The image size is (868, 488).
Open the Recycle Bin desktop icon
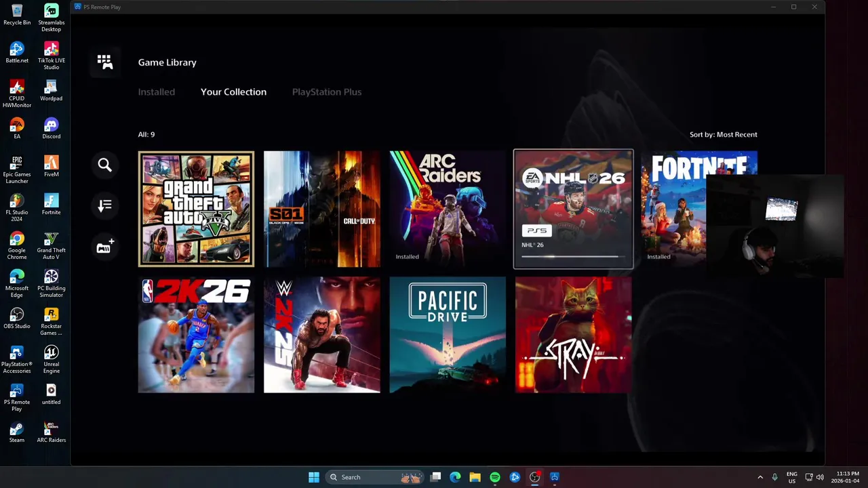pyautogui.click(x=17, y=15)
